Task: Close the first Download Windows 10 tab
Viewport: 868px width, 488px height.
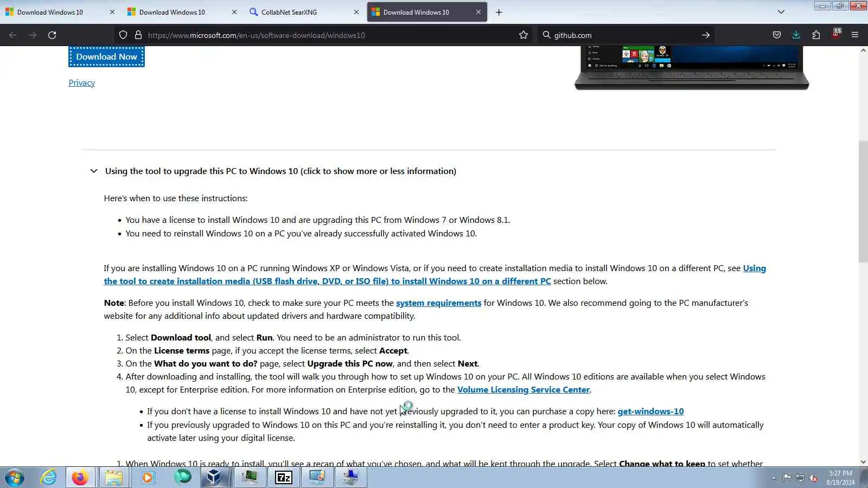Action: pyautogui.click(x=112, y=12)
